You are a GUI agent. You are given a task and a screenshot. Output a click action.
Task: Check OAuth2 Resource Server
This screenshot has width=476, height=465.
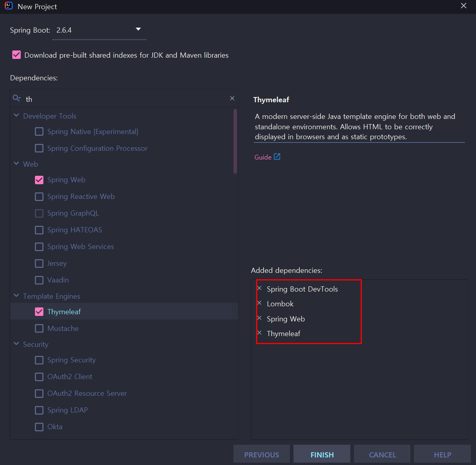point(39,393)
